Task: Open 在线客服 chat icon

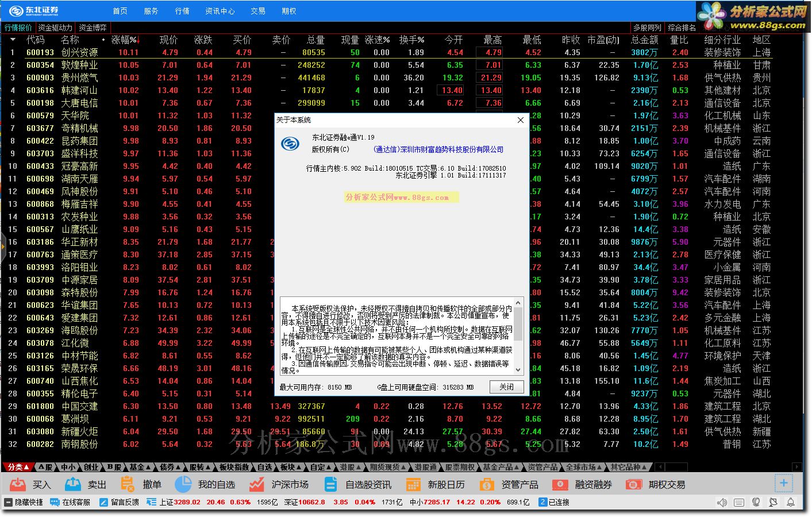Action: pyautogui.click(x=55, y=502)
